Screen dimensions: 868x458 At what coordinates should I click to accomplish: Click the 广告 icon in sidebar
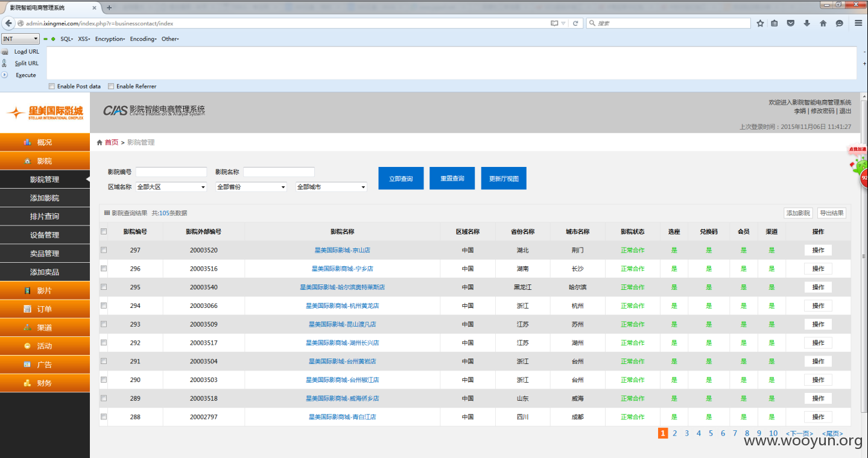point(27,365)
